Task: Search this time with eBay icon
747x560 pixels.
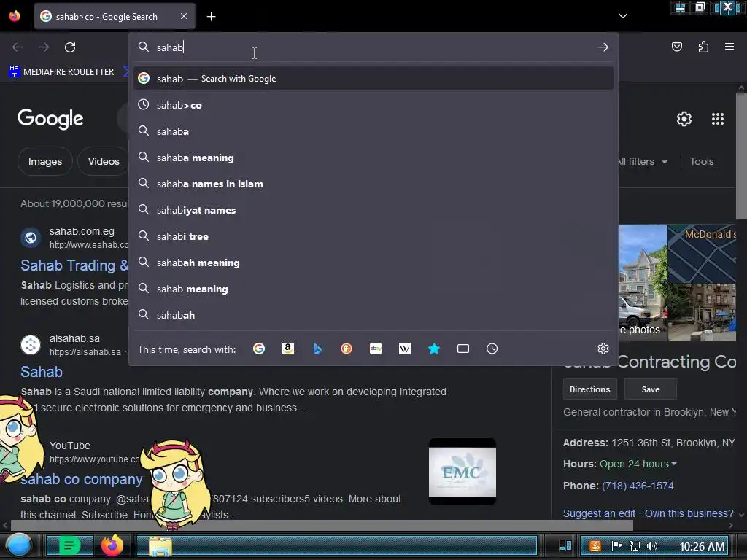Action: pyautogui.click(x=376, y=349)
